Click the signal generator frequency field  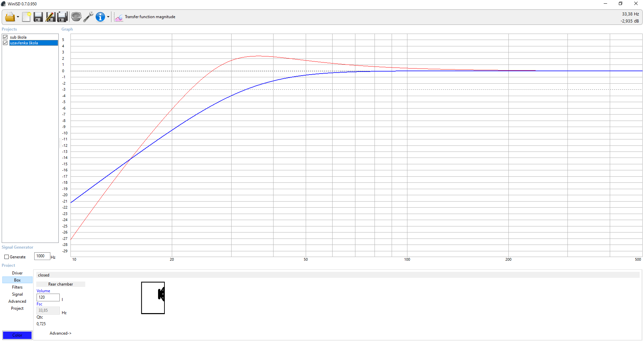42,256
